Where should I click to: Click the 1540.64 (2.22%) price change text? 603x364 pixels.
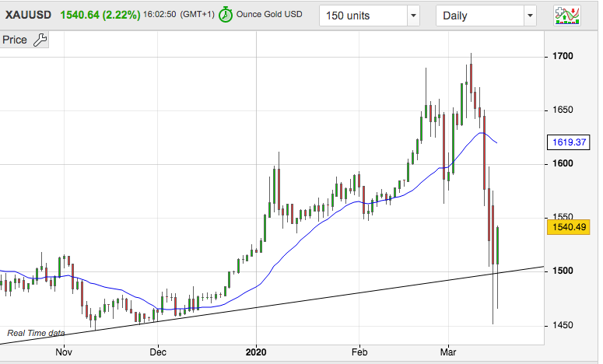[x=100, y=15]
